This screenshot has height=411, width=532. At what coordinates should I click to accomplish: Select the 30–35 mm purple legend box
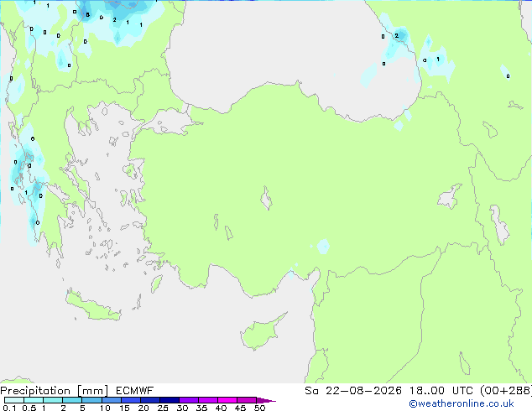(x=189, y=400)
